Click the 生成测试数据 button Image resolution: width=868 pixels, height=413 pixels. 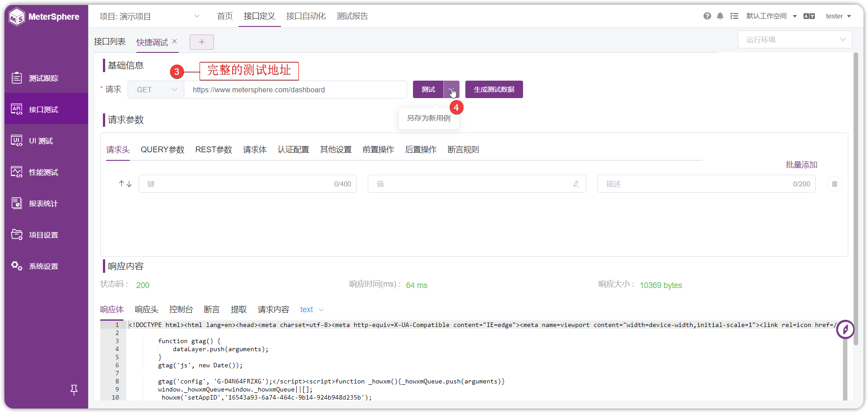(494, 89)
